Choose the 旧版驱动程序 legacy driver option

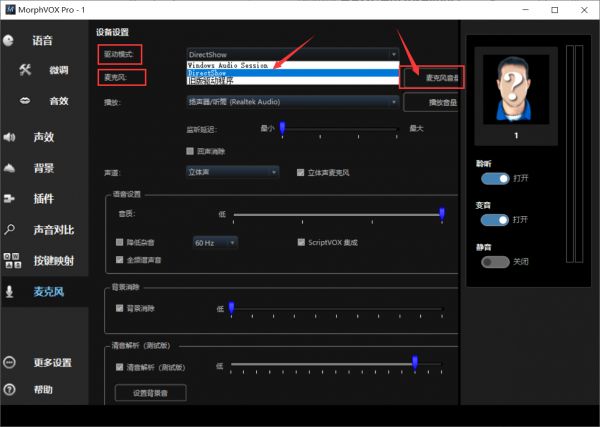click(x=293, y=81)
